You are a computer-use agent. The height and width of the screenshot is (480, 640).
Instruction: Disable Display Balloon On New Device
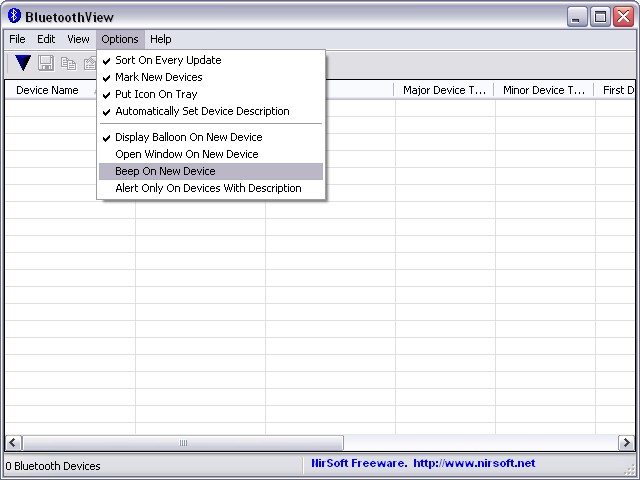pyautogui.click(x=211, y=137)
